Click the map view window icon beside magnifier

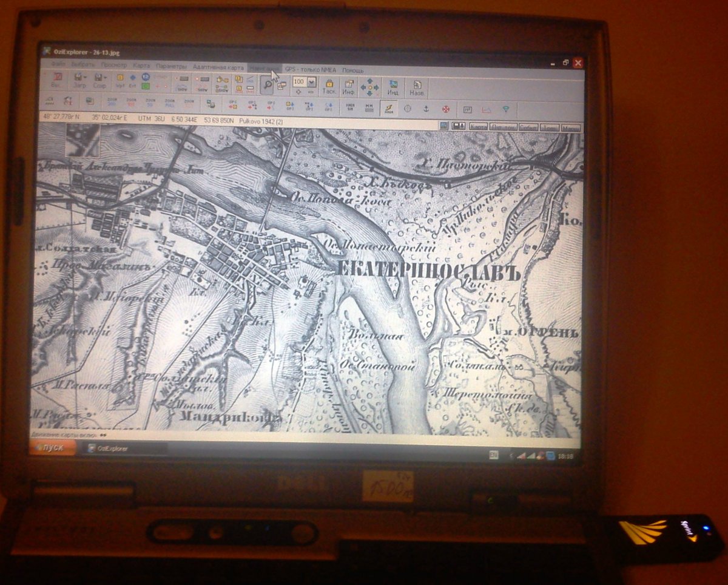pyautogui.click(x=281, y=86)
